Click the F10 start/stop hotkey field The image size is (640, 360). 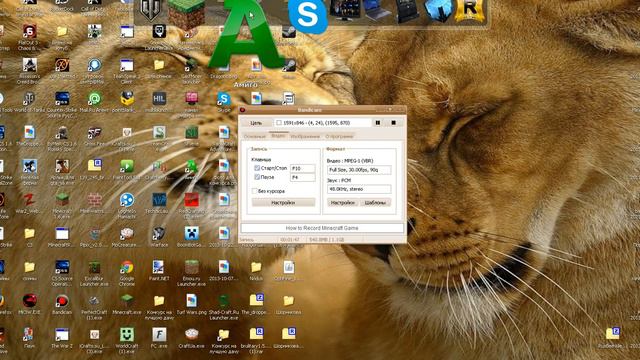click(302, 168)
